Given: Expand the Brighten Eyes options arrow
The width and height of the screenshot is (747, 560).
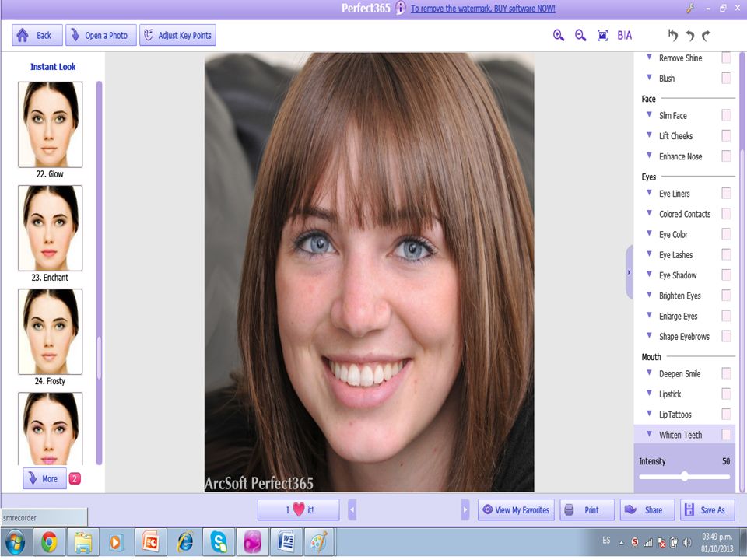Looking at the screenshot, I should coord(649,295).
